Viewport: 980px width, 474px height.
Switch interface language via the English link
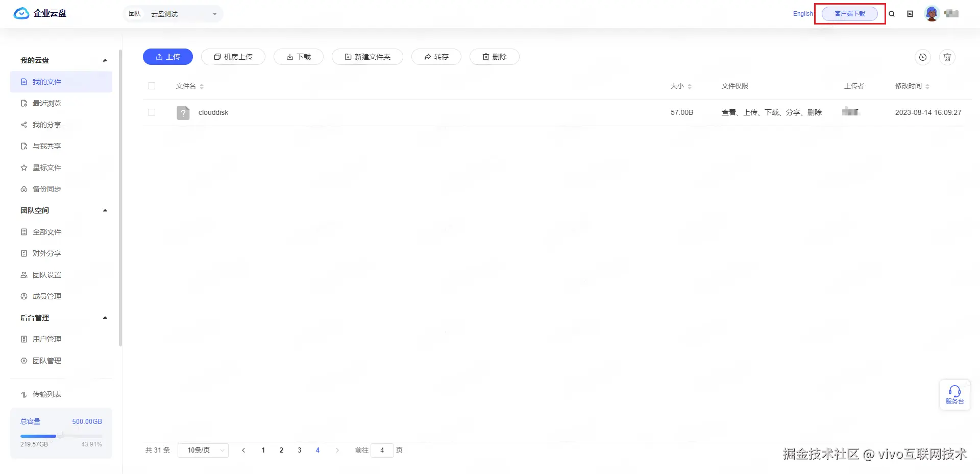point(802,14)
